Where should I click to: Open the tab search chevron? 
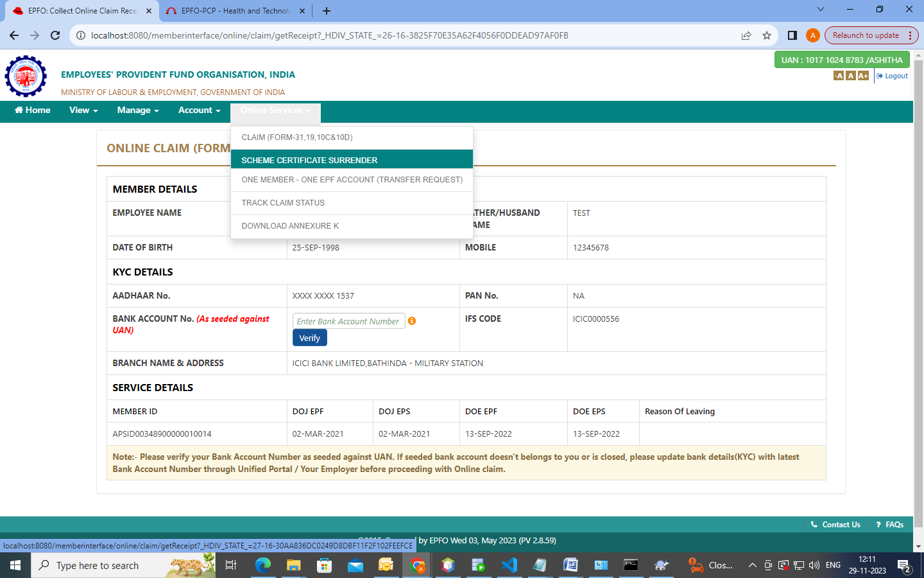point(820,10)
